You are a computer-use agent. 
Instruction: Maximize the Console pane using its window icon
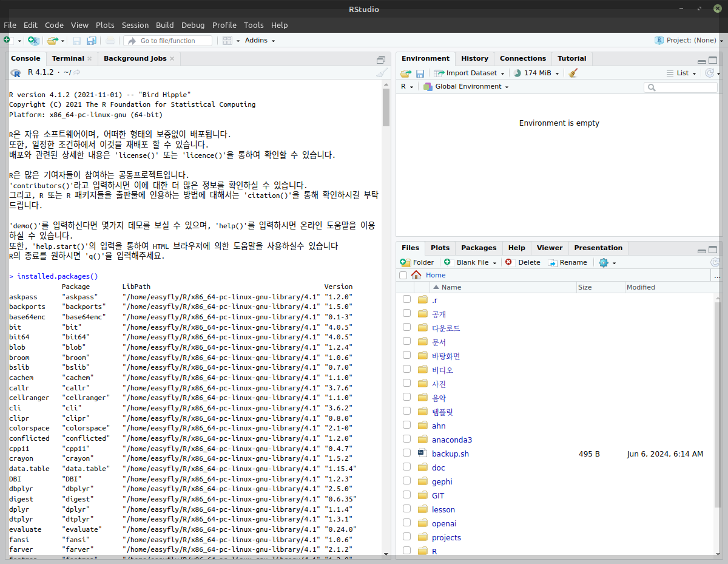pos(381,59)
